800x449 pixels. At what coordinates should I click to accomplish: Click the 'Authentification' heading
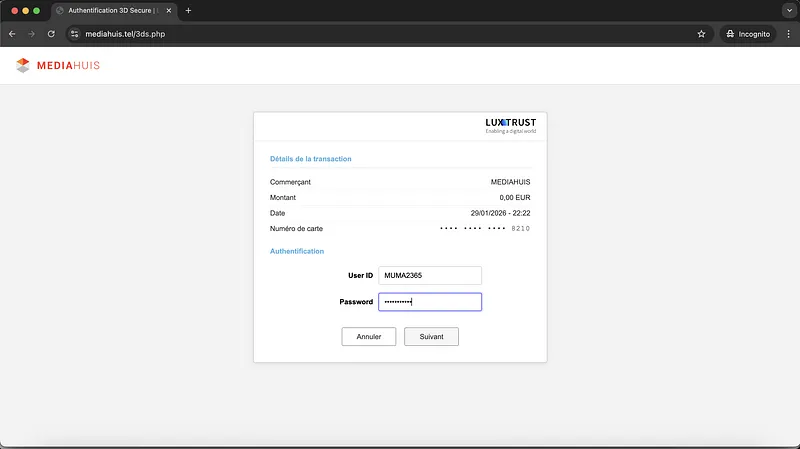(x=297, y=251)
